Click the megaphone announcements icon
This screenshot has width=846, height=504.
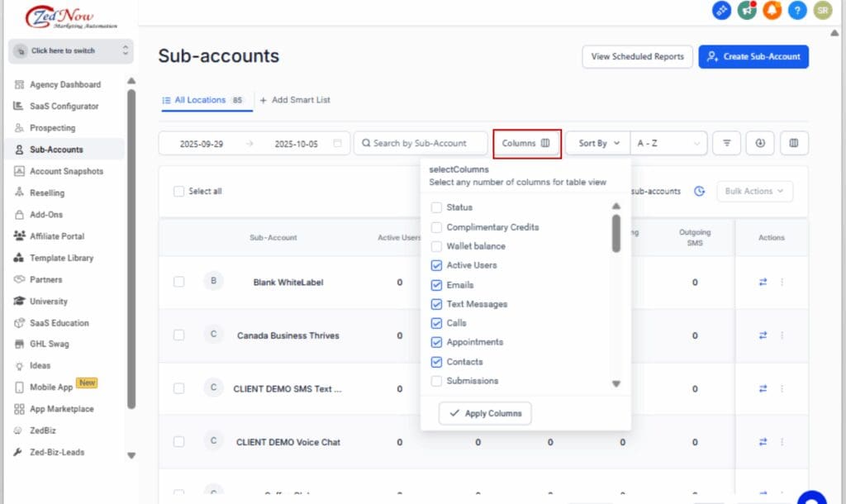[747, 11]
